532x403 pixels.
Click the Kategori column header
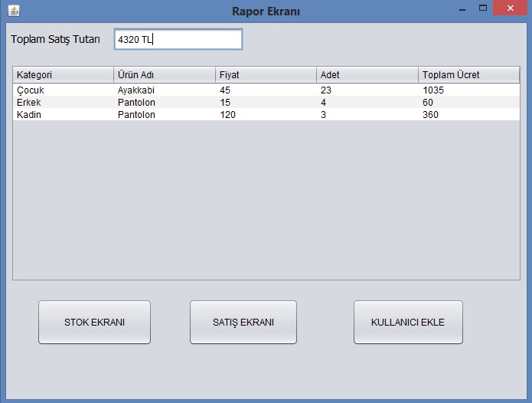click(63, 75)
